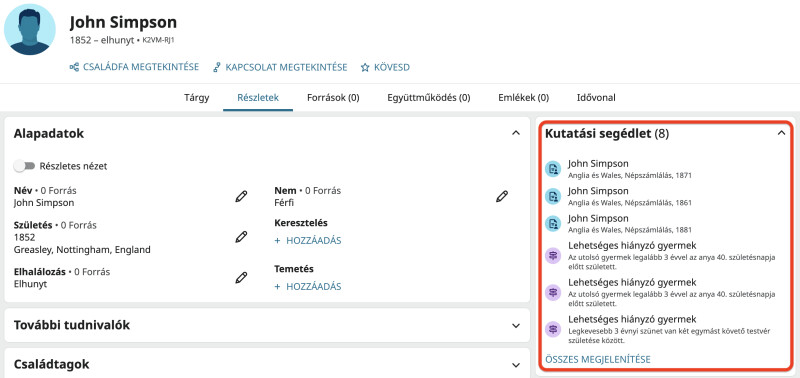Viewport: 800px width, 378px height.
Task: Follow this person via KÖVESD
Action: pyautogui.click(x=392, y=67)
